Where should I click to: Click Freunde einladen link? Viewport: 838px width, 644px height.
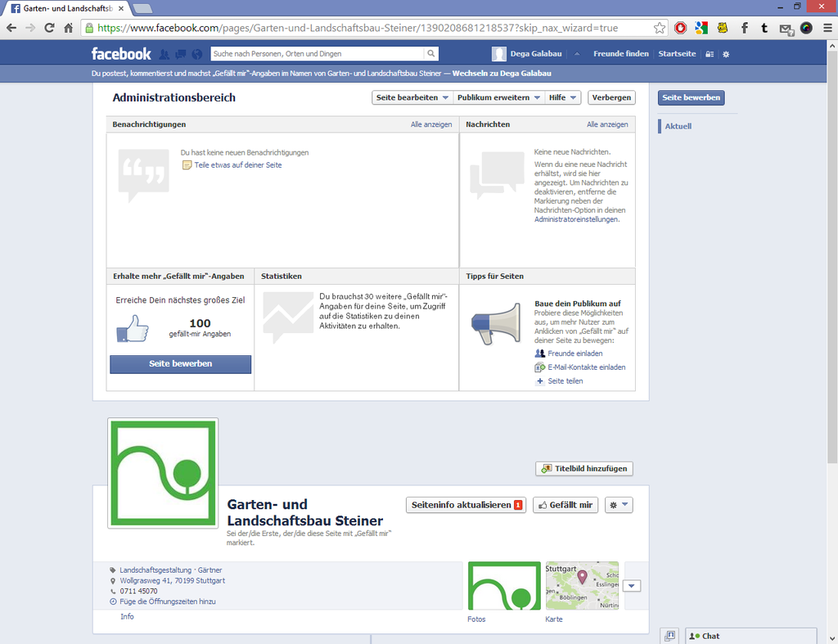click(575, 354)
